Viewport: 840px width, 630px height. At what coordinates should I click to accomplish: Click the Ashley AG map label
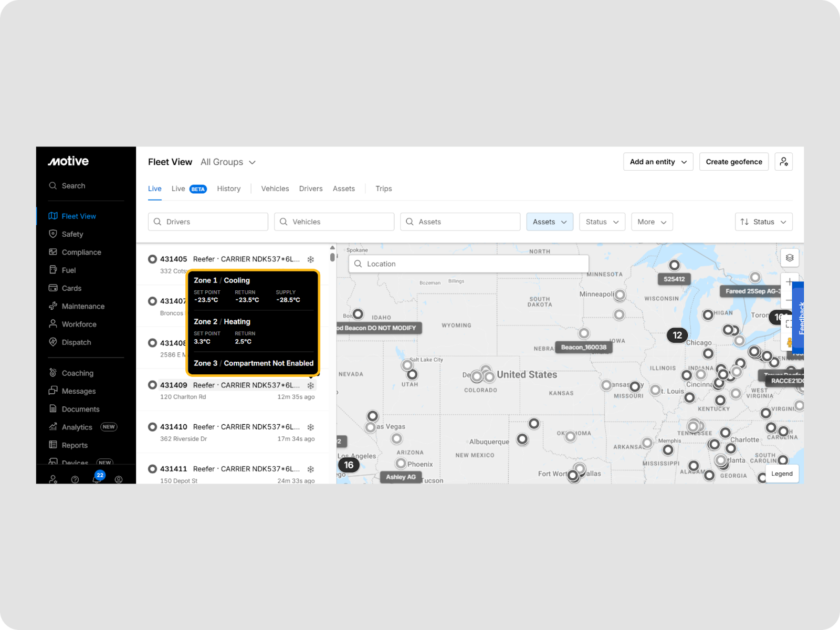[401, 477]
